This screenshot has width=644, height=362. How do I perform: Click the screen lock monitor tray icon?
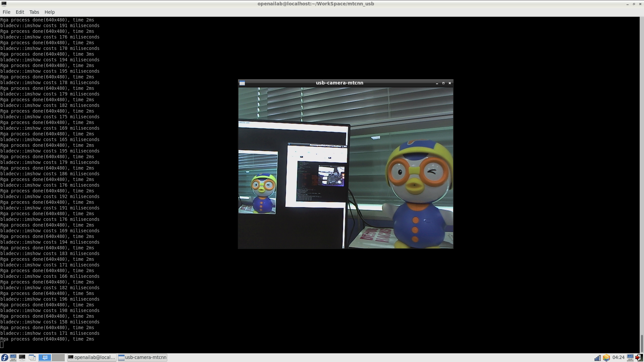(630, 358)
